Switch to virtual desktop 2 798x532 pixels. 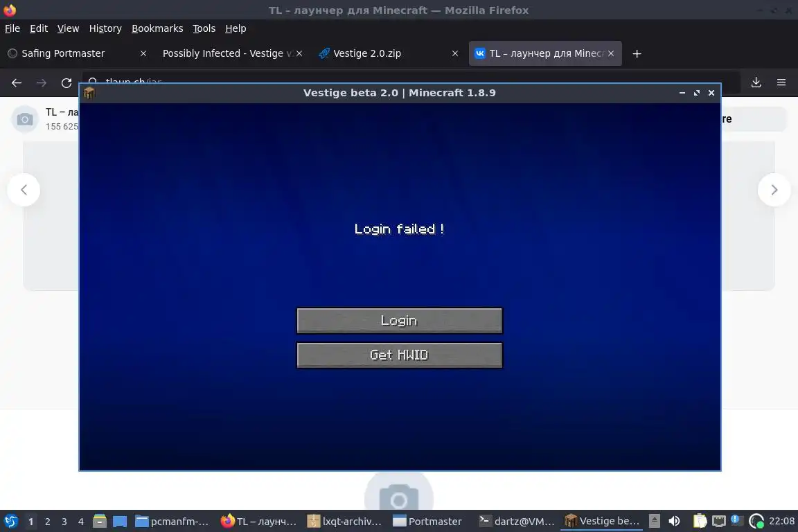[48, 522]
